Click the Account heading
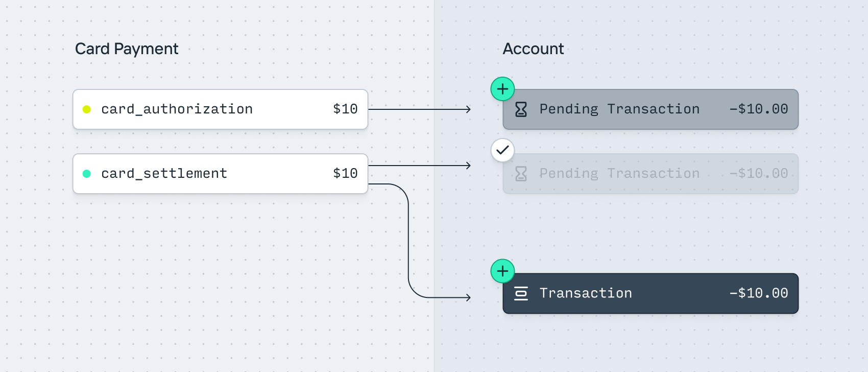Image resolution: width=868 pixels, height=372 pixels. coord(533,49)
